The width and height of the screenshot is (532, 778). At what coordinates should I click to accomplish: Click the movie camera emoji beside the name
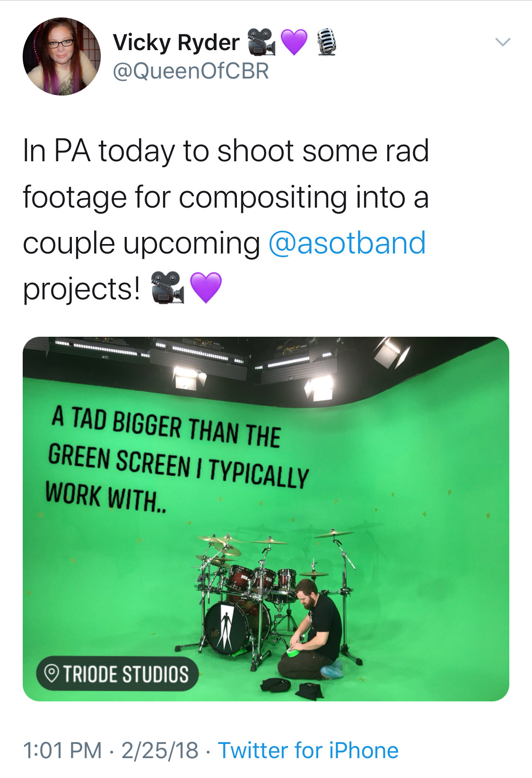[262, 42]
